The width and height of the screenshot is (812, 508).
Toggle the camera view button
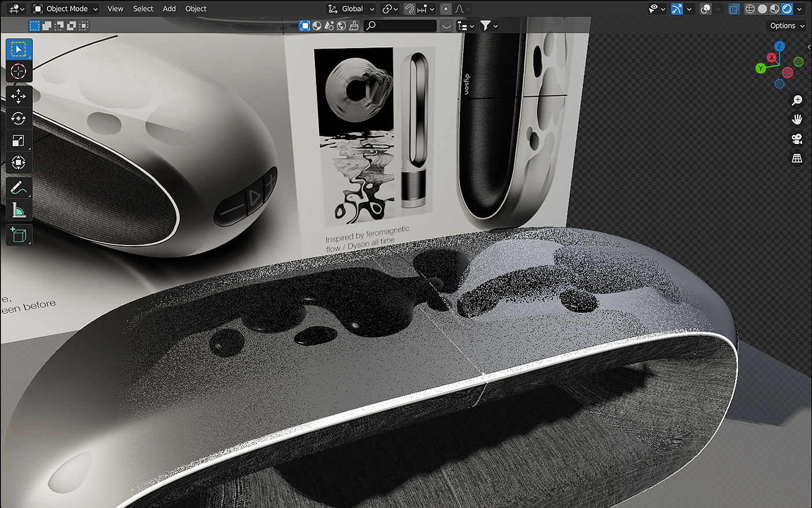(797, 139)
